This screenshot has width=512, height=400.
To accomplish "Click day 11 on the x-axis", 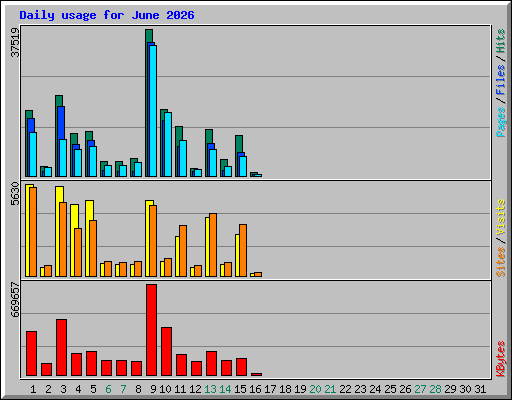I will [x=180, y=389].
